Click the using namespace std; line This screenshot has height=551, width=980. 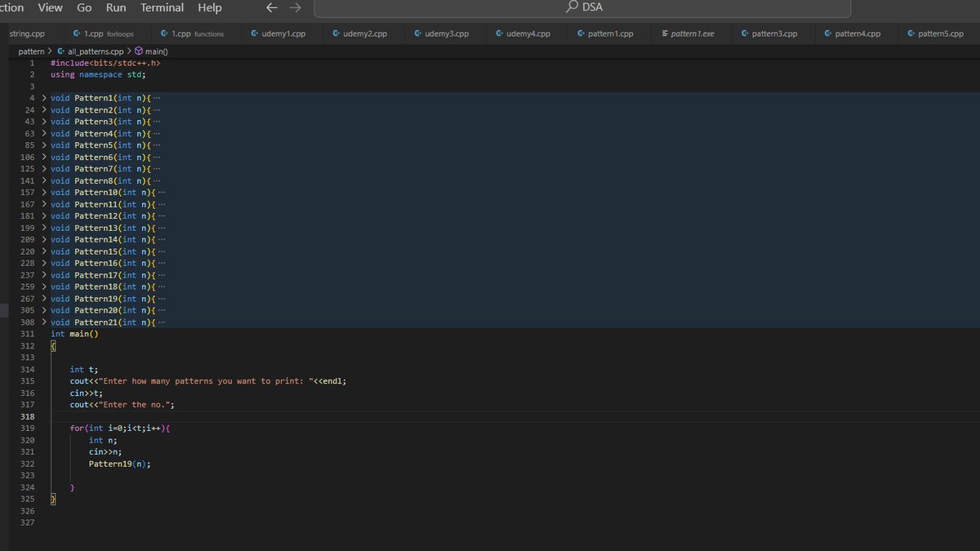click(98, 74)
